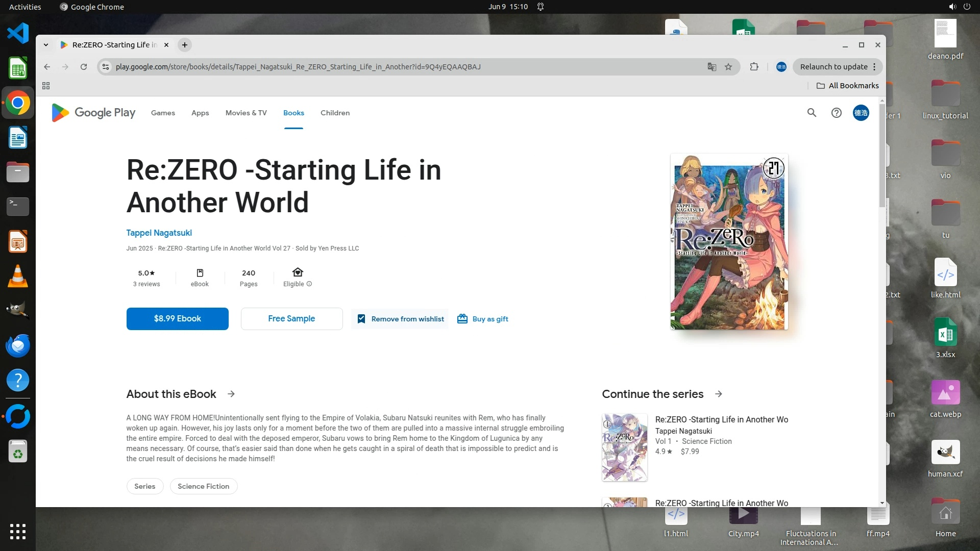The height and width of the screenshot is (551, 980).
Task: Open the Help center question mark icon
Action: (836, 113)
